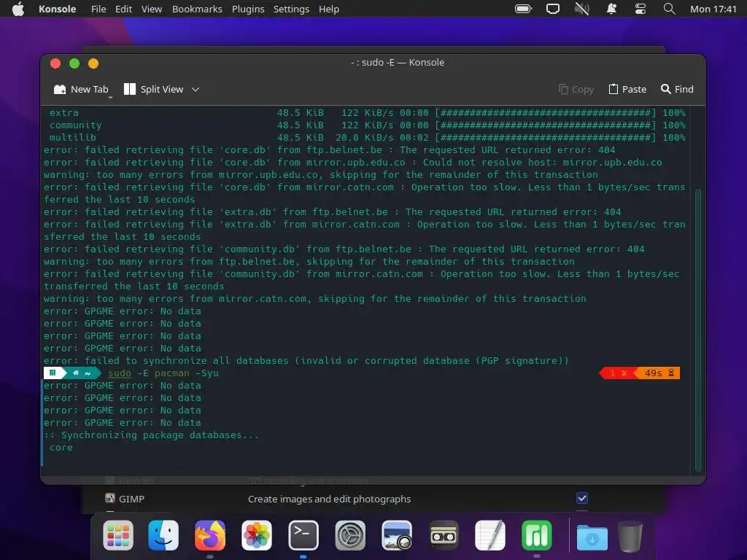The height and width of the screenshot is (560, 747).
Task: Open System Settings gear in dock
Action: pos(350,535)
